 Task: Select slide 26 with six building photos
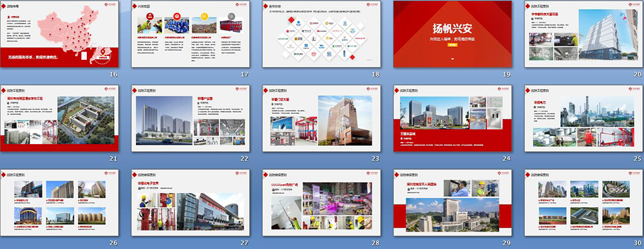[59, 203]
